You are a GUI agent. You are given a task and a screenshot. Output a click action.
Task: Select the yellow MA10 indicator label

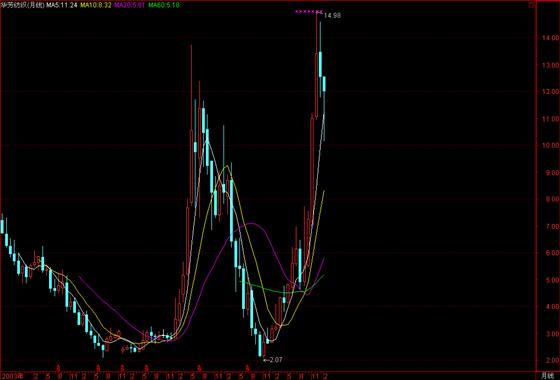point(95,5)
